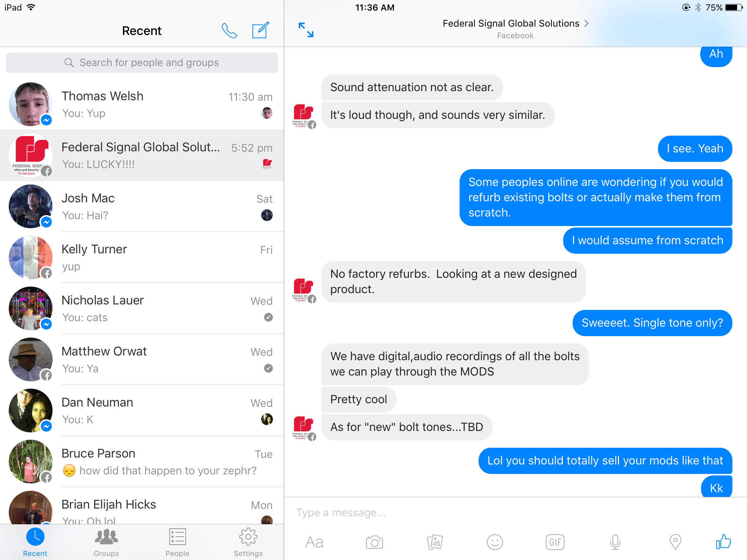Compose a new message
Screen dimensions: 747x560
(260, 30)
